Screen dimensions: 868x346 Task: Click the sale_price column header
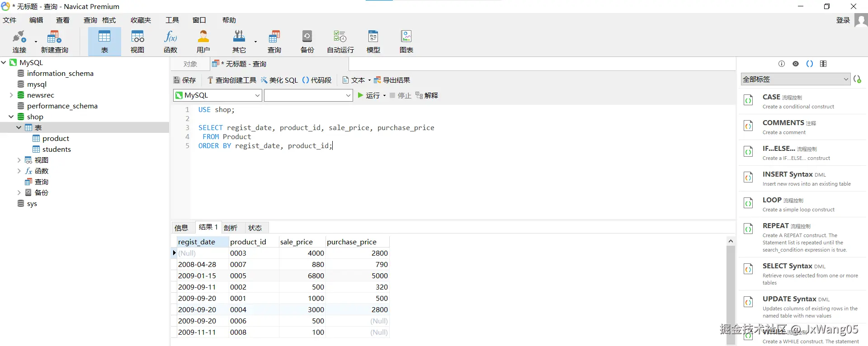coord(302,242)
